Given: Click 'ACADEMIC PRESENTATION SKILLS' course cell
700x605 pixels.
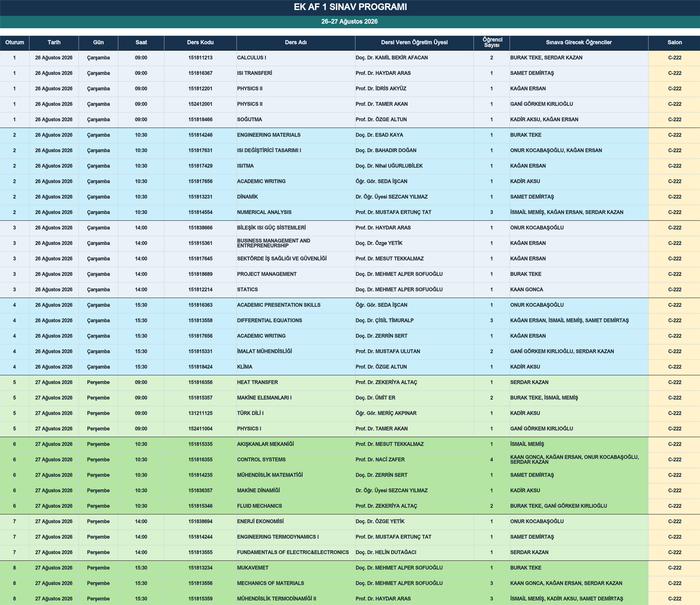Looking at the screenshot, I should (x=296, y=305).
